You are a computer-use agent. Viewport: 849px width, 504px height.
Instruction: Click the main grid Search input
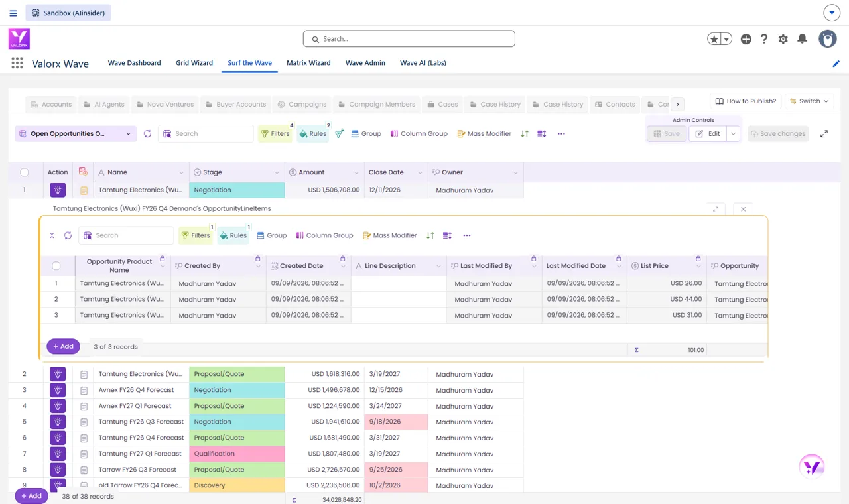click(x=206, y=134)
